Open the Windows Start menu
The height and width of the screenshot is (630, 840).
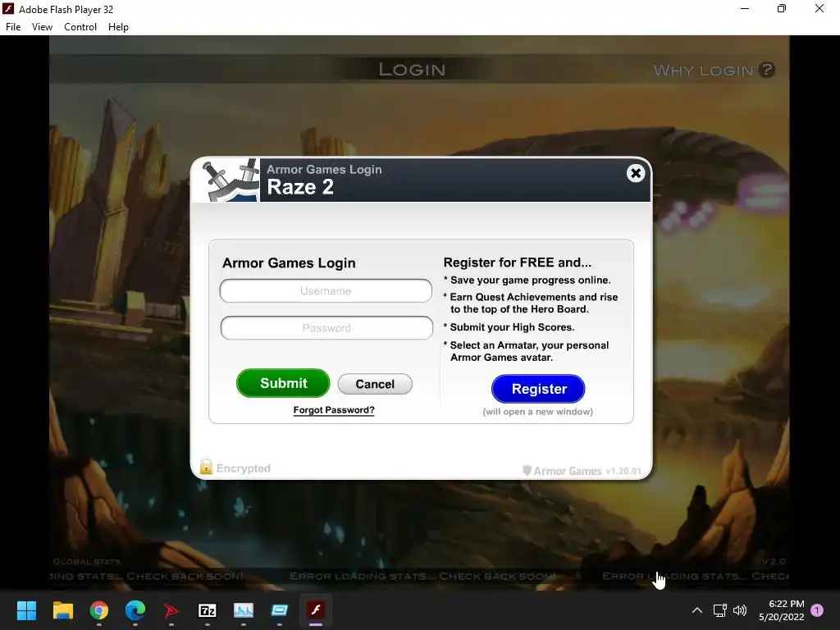pyautogui.click(x=26, y=610)
